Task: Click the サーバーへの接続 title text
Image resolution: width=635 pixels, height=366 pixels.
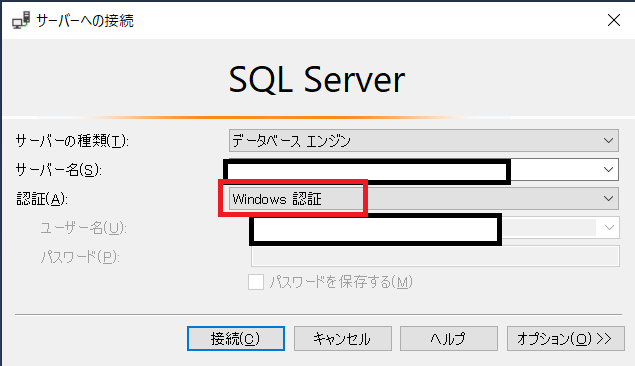Action: [85, 20]
